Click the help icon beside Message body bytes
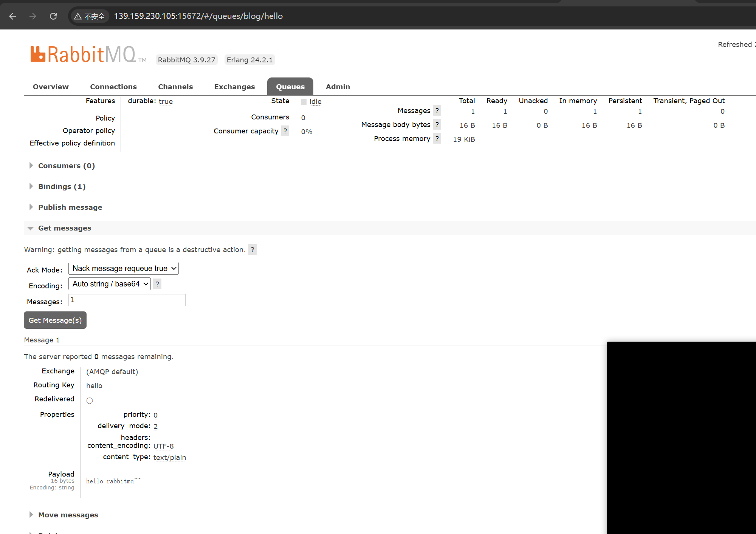Screen dimensions: 756x534 (437, 125)
